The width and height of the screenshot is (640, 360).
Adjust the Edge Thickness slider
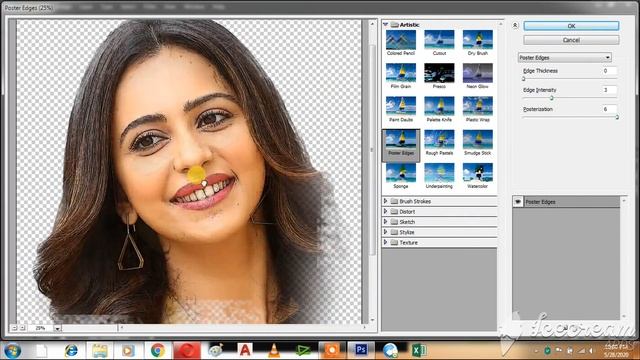[524, 79]
